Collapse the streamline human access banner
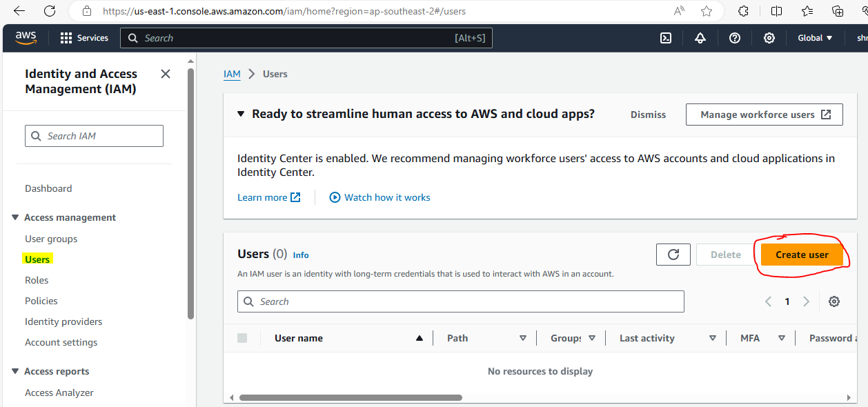Screen dimensions: 868x407 pyautogui.click(x=241, y=114)
